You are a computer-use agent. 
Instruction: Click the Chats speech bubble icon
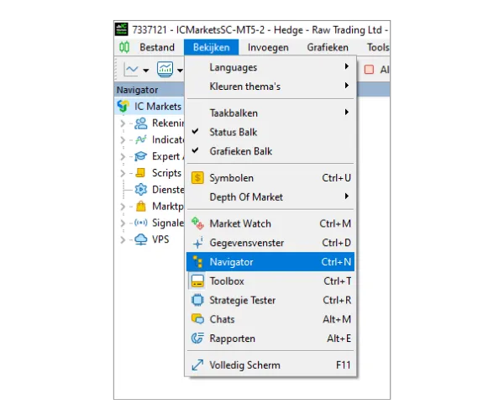(197, 319)
